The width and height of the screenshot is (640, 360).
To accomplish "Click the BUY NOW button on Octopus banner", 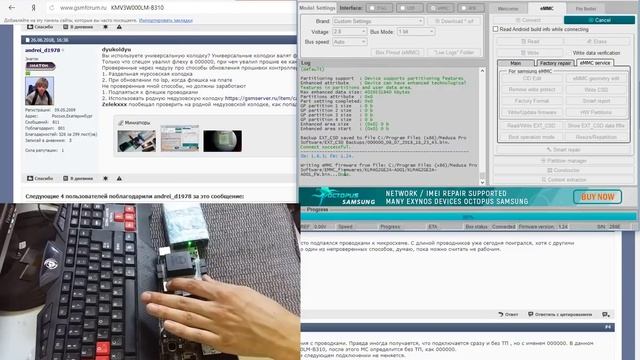I will pyautogui.click(x=597, y=197).
